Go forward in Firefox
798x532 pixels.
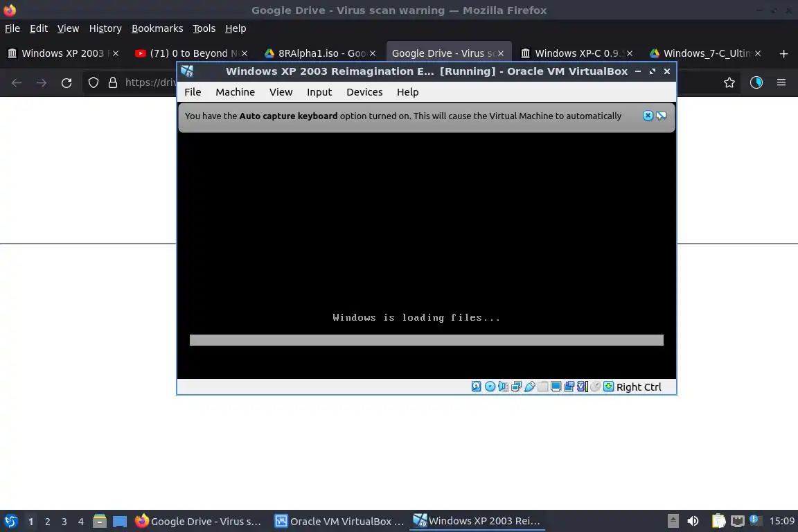tap(42, 82)
